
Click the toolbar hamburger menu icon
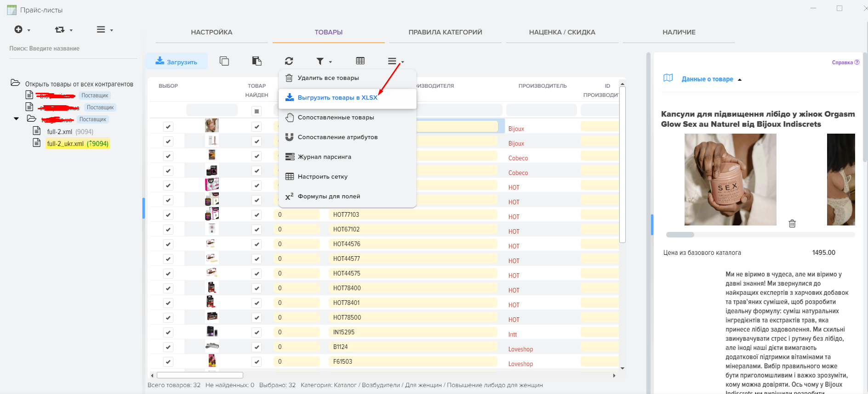tap(392, 61)
